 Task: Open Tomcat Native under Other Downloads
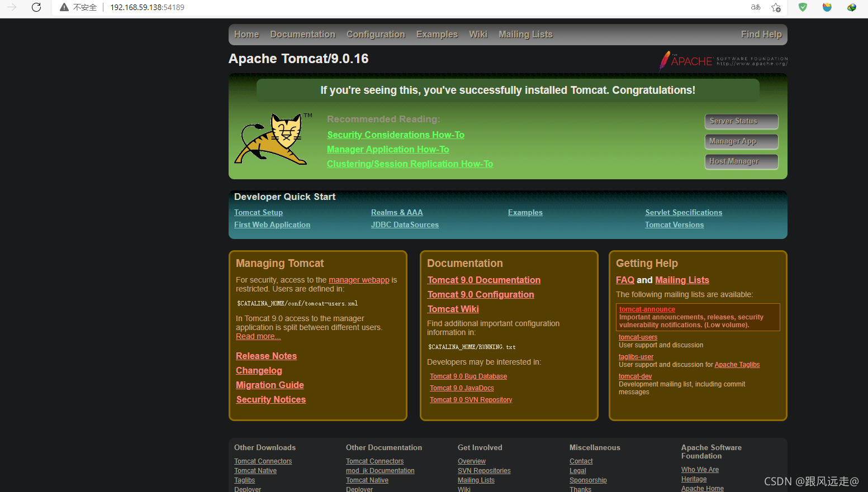(255, 471)
